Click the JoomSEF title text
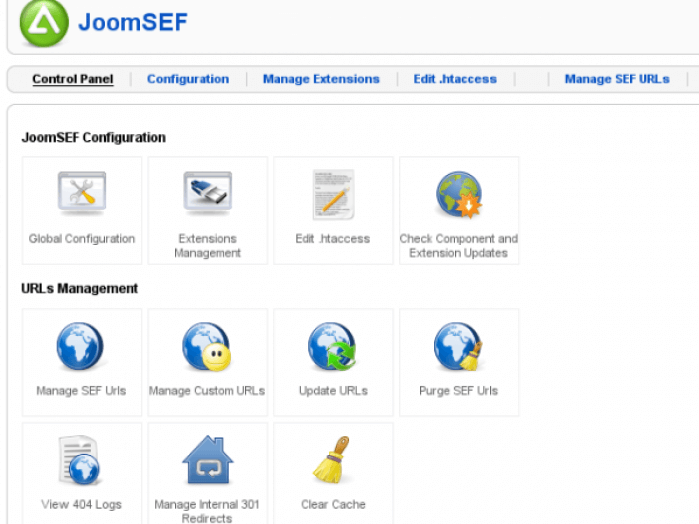Screen dimensions: 699x524 click(x=133, y=22)
